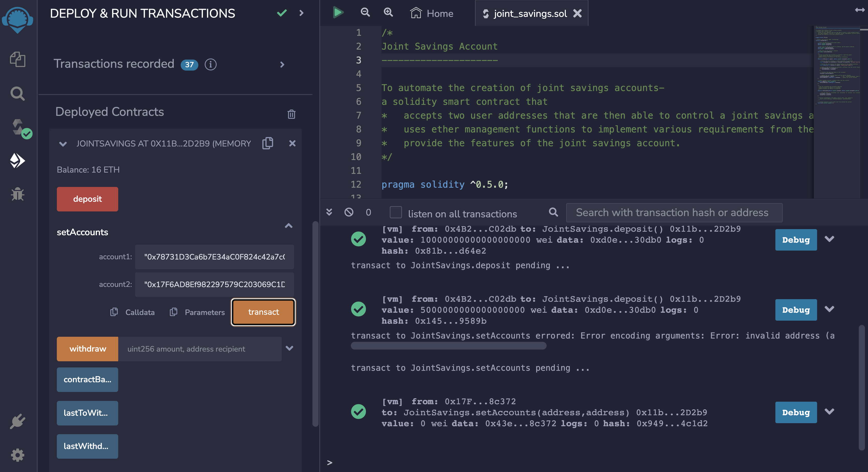Image resolution: width=868 pixels, height=472 pixels.
Task: Open the Debugger plugin bug icon
Action: [17, 194]
